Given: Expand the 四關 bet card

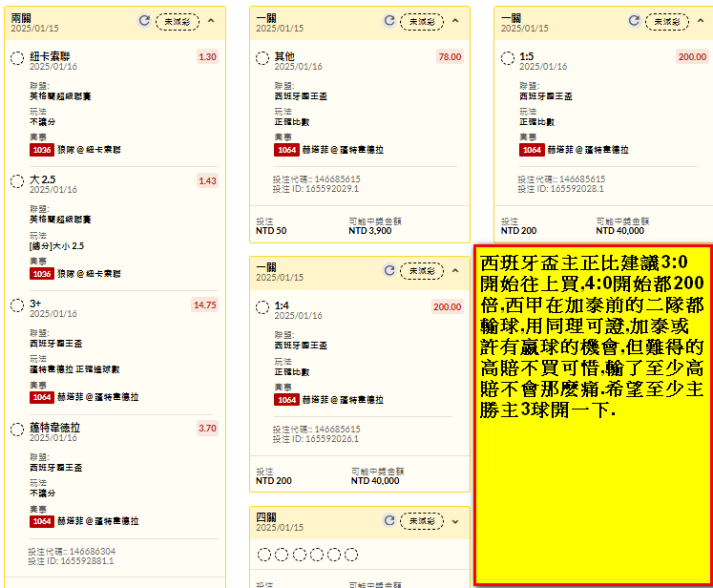Looking at the screenshot, I should point(455,521).
